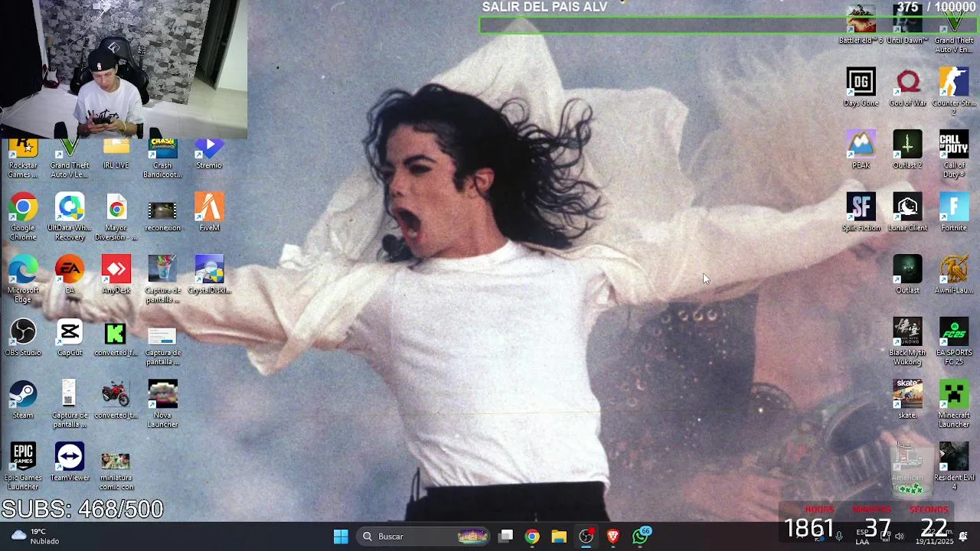Select Captura de pantalla with dialog thumbnail
Screen dimensions: 980x551
[x=162, y=342]
